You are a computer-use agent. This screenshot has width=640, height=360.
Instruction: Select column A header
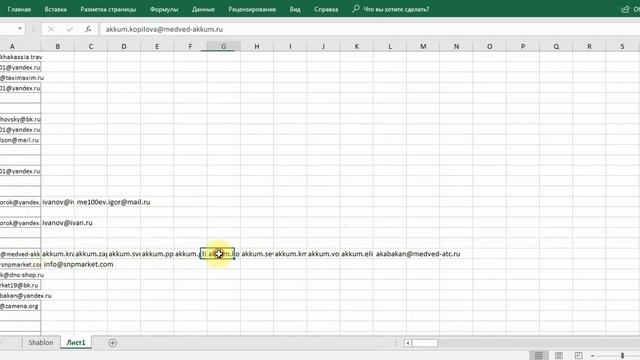(x=12, y=47)
